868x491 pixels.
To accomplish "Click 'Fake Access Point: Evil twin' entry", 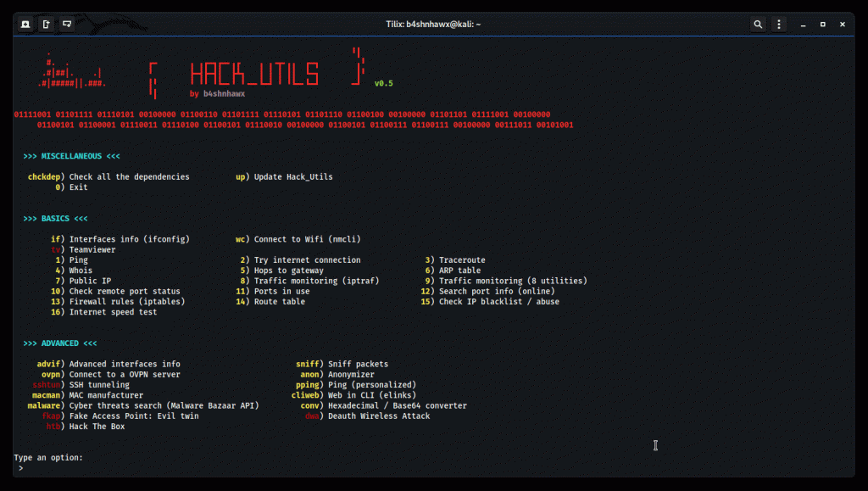I will point(134,416).
